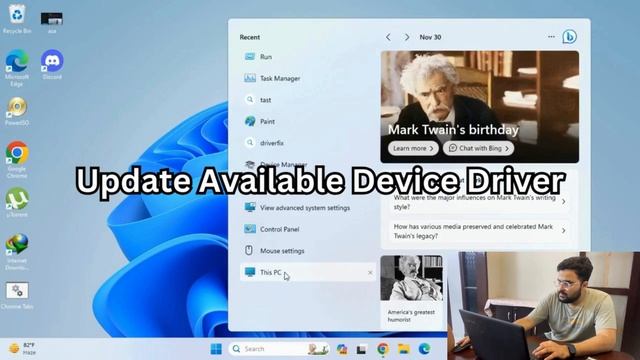Open America's greatest humorist card
This screenshot has height=360, width=640.
pyautogui.click(x=411, y=291)
